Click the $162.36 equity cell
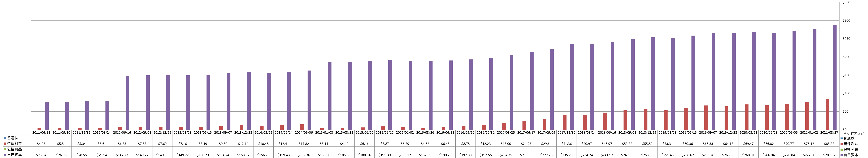Image resolution: width=868 pixels, height=158 pixels. (x=304, y=155)
